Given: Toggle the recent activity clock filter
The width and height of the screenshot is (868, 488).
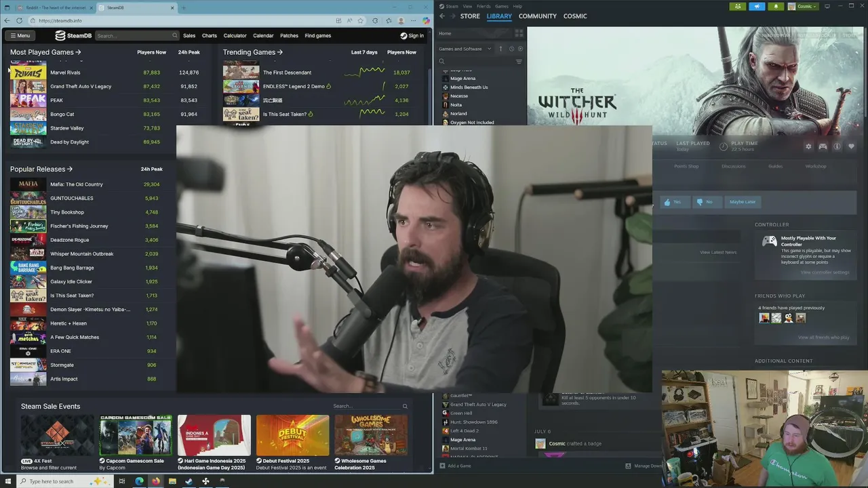Looking at the screenshot, I should (x=511, y=49).
